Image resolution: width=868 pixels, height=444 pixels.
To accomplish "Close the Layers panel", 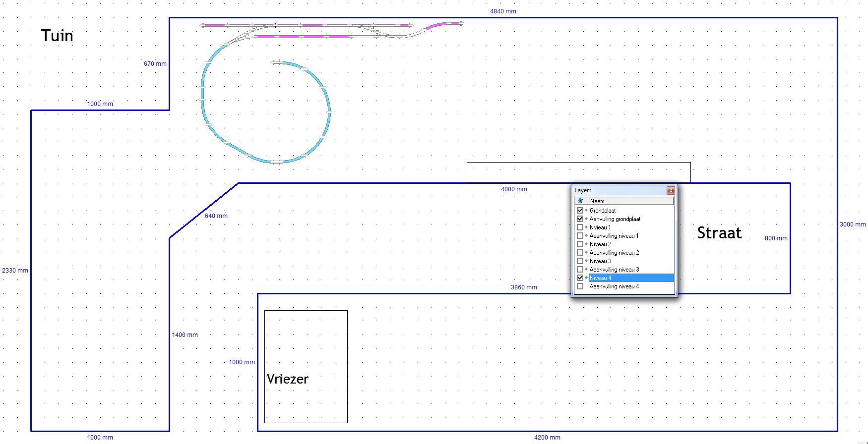I will [671, 190].
